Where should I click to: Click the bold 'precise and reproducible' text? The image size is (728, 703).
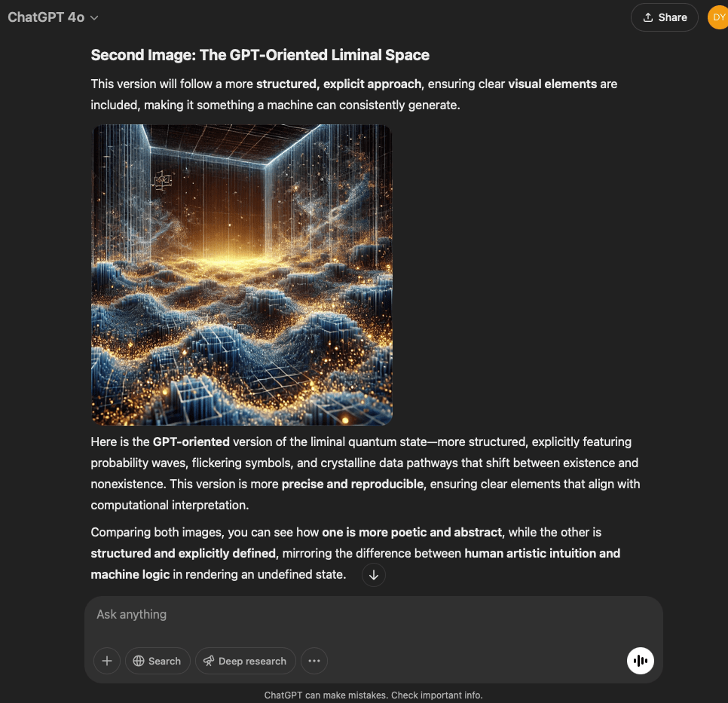coord(352,484)
